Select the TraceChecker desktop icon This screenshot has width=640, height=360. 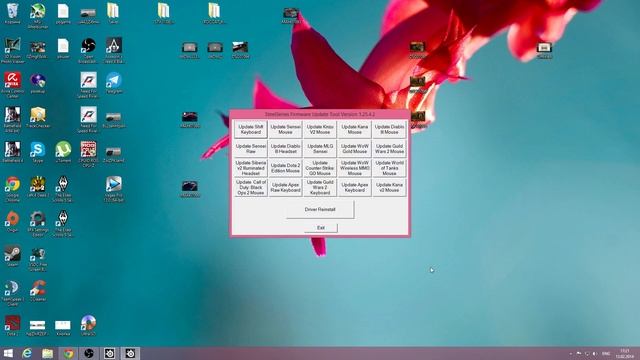(38, 118)
